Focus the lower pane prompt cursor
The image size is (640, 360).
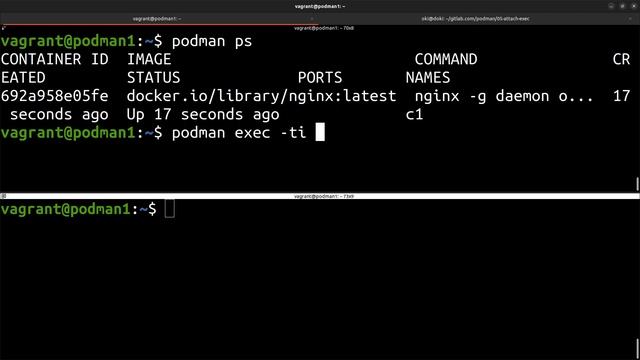[x=169, y=209]
